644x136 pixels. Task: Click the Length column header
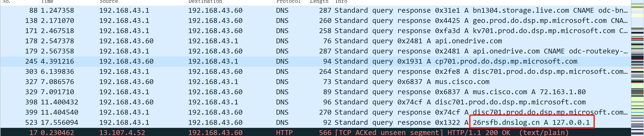319,2
